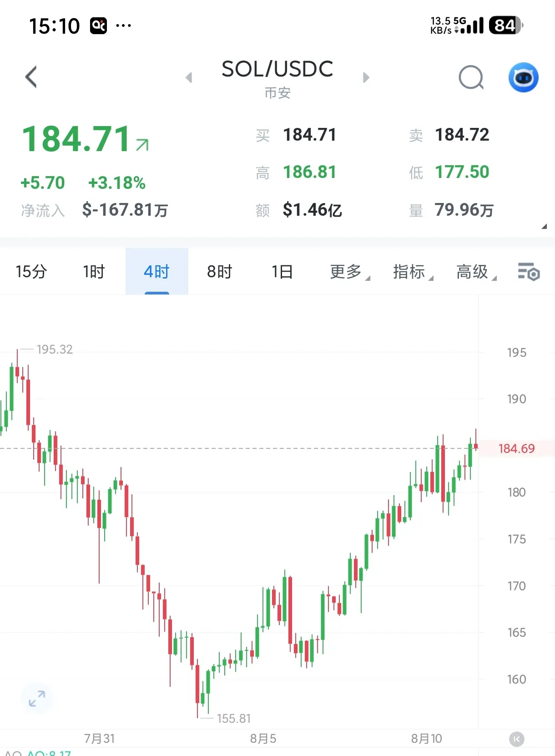Select the 4时 timeframe tab
The height and width of the screenshot is (756, 555).
156,272
